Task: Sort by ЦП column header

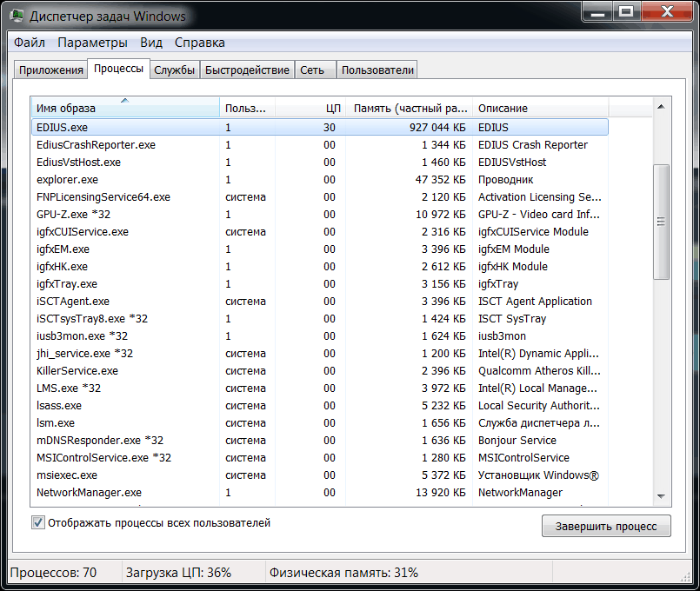Action: 310,108
